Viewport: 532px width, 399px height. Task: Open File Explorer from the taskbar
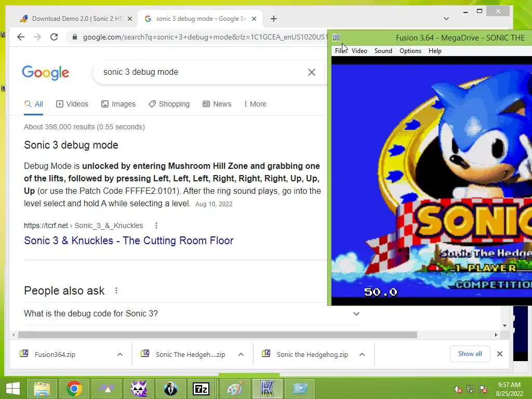[42, 389]
